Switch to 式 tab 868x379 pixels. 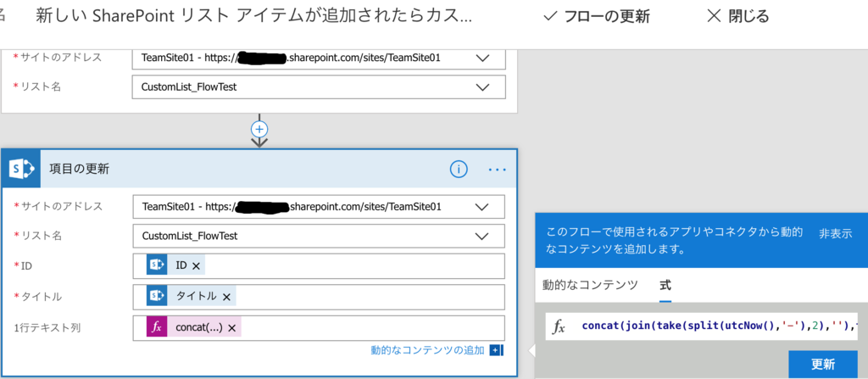click(x=665, y=286)
